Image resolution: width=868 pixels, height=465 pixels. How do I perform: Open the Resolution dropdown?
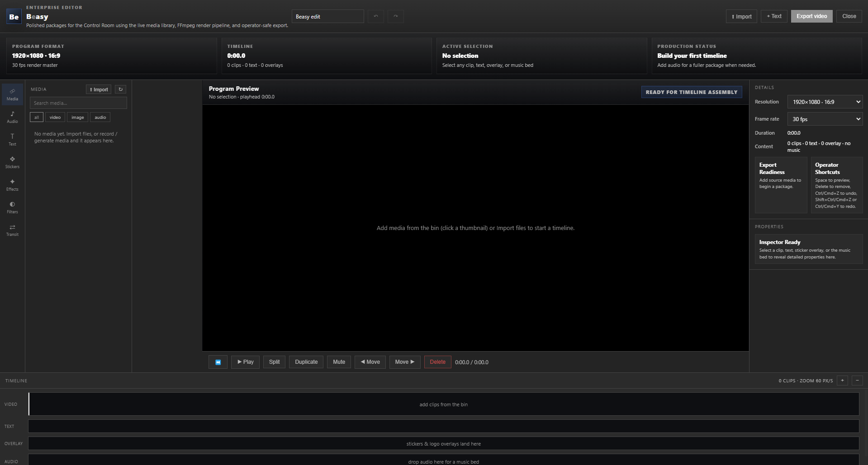[825, 102]
